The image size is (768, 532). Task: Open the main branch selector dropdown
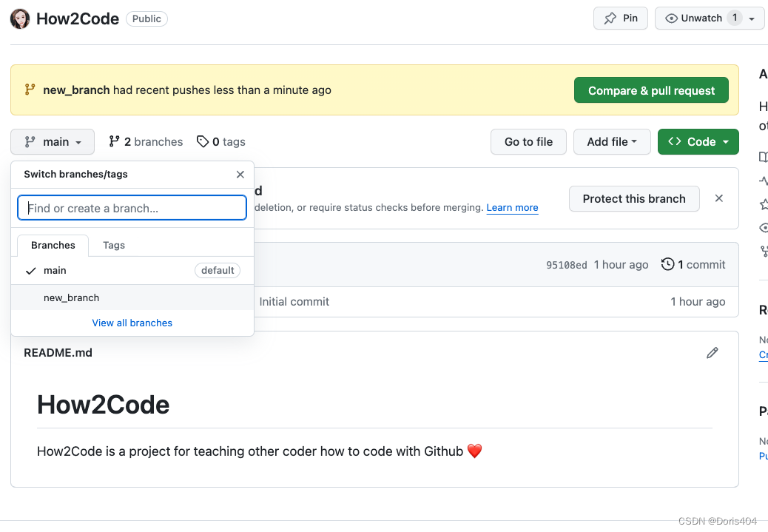pyautogui.click(x=53, y=142)
